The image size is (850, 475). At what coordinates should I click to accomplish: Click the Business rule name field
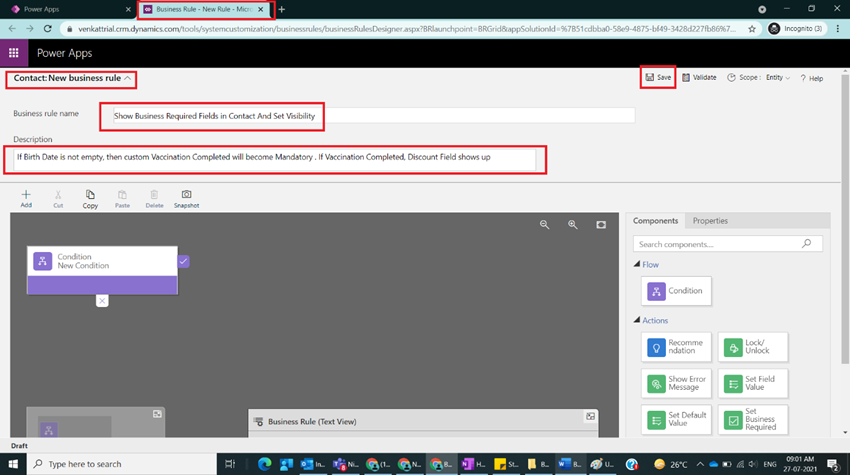tap(373, 115)
